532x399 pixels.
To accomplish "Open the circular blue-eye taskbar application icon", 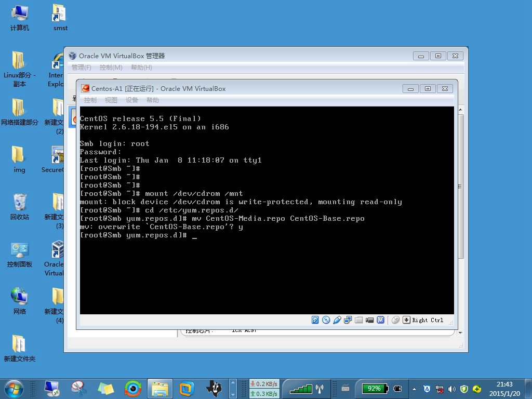I will [x=132, y=389].
